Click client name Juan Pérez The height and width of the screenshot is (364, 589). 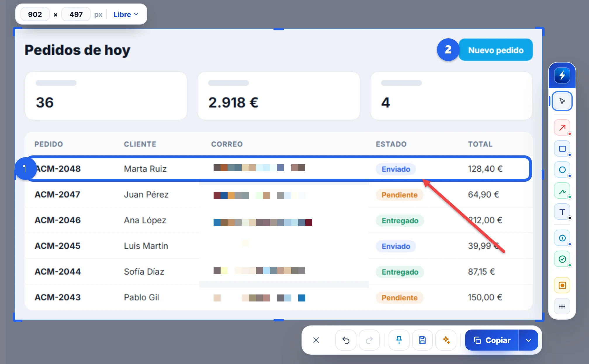[146, 194]
